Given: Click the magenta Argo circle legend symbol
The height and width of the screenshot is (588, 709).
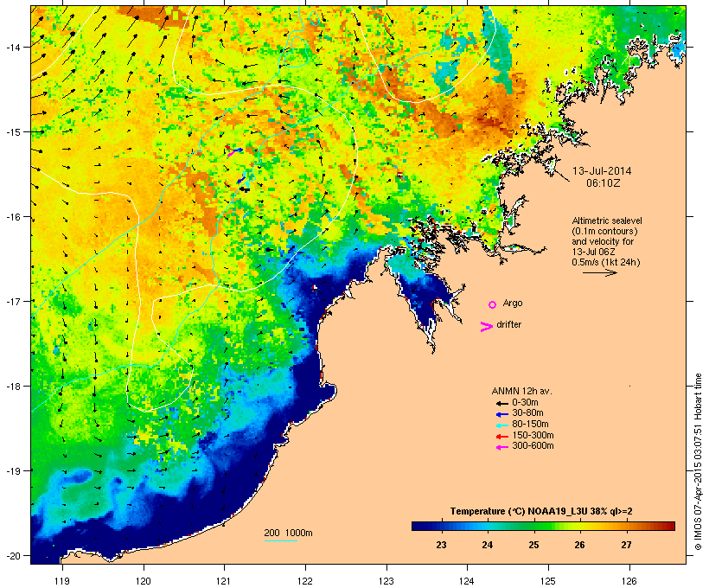Looking at the screenshot, I should tap(493, 304).
